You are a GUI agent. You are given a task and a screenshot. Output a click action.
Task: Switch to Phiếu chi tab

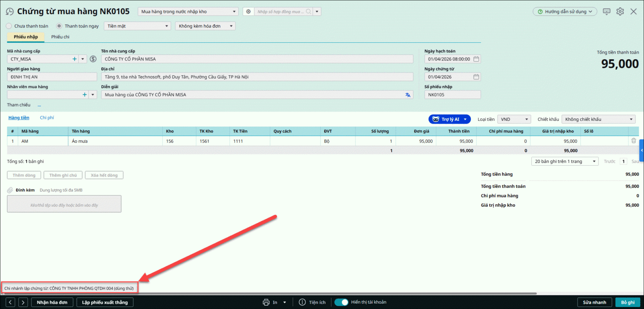(60, 37)
